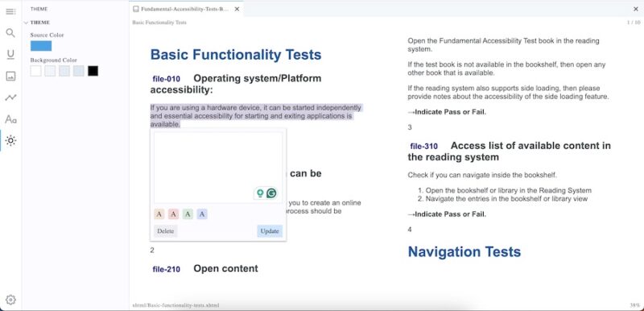Click the 1 / 10 page indicator
The height and width of the screenshot is (311, 644).
(633, 23)
